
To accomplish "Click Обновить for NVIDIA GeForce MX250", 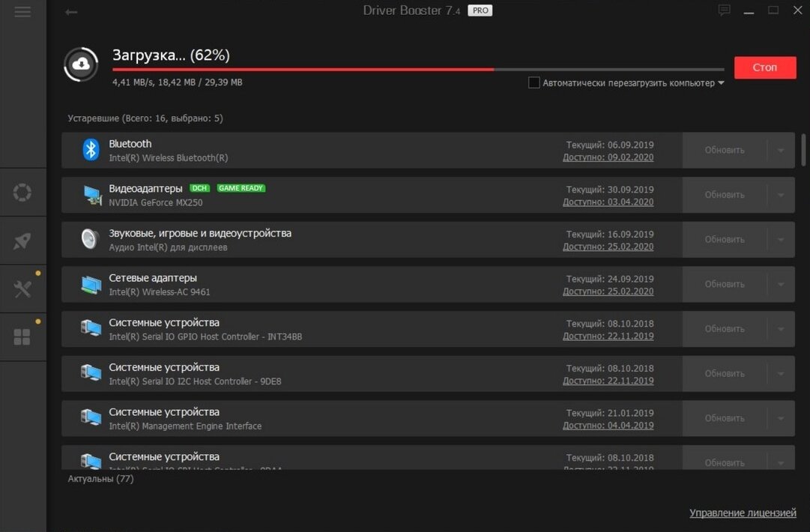I will click(x=725, y=195).
